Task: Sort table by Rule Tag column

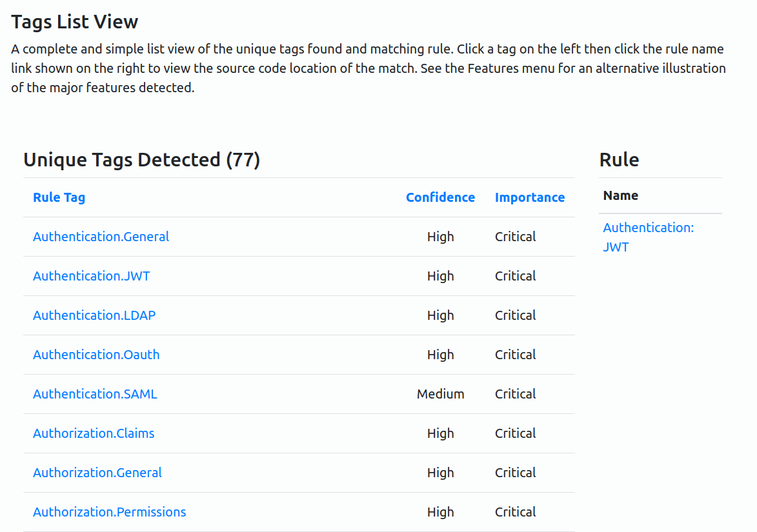Action: (x=59, y=197)
